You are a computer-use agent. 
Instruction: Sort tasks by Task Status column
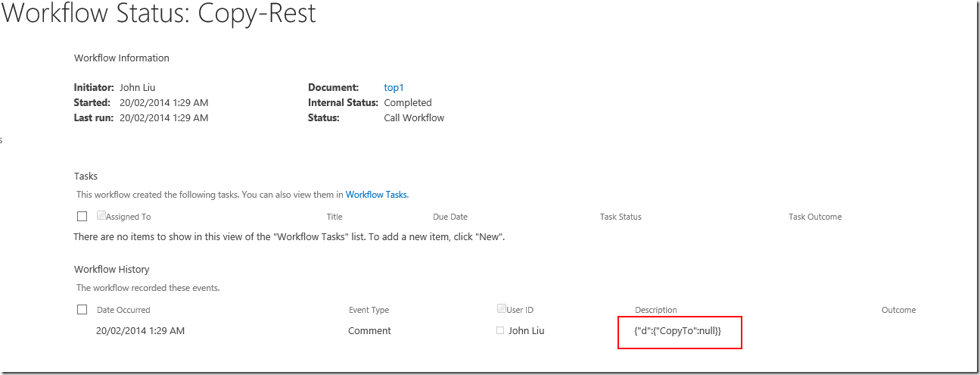620,217
